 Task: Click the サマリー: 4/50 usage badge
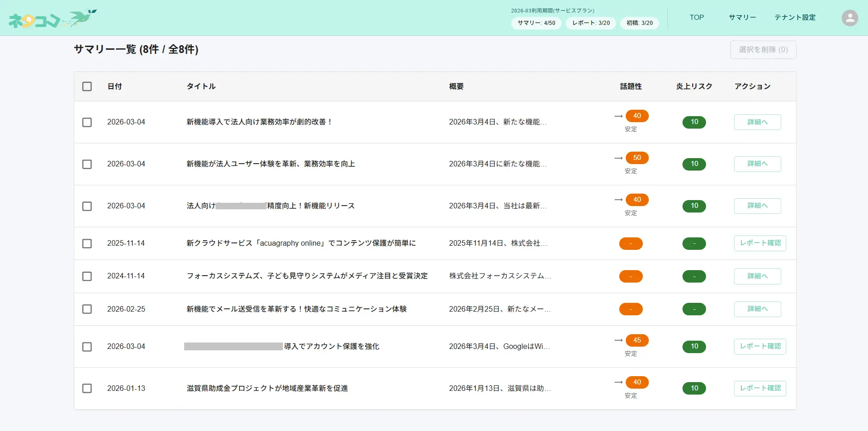pyautogui.click(x=536, y=23)
